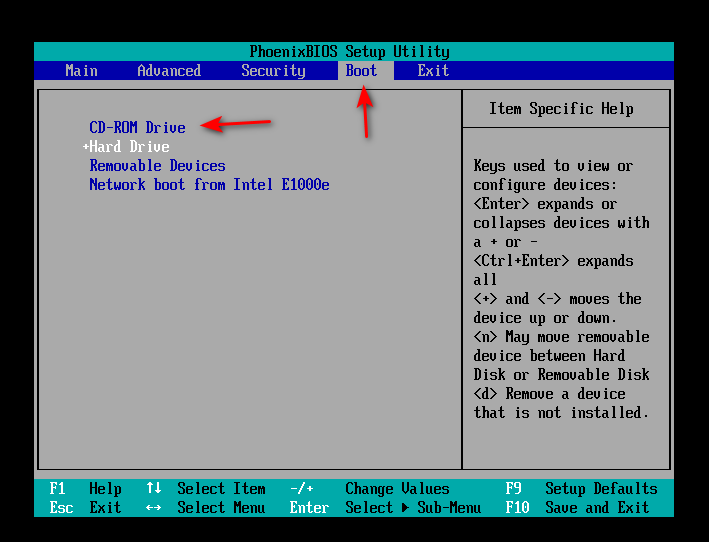Image resolution: width=709 pixels, height=542 pixels.
Task: Click '<d> Remove a device' help line
Action: (549, 394)
